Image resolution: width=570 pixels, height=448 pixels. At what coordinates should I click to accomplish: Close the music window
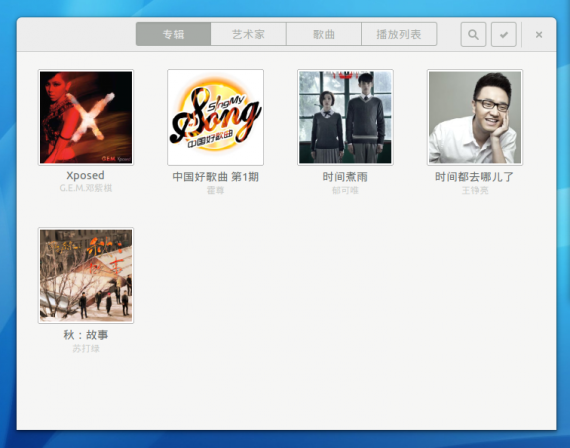pos(539,35)
